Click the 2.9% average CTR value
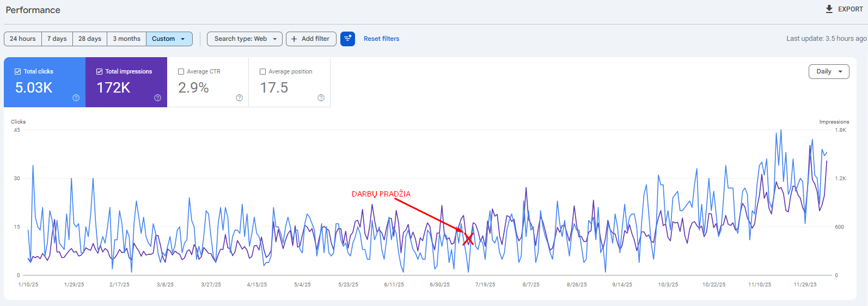The image size is (868, 306). 193,88
